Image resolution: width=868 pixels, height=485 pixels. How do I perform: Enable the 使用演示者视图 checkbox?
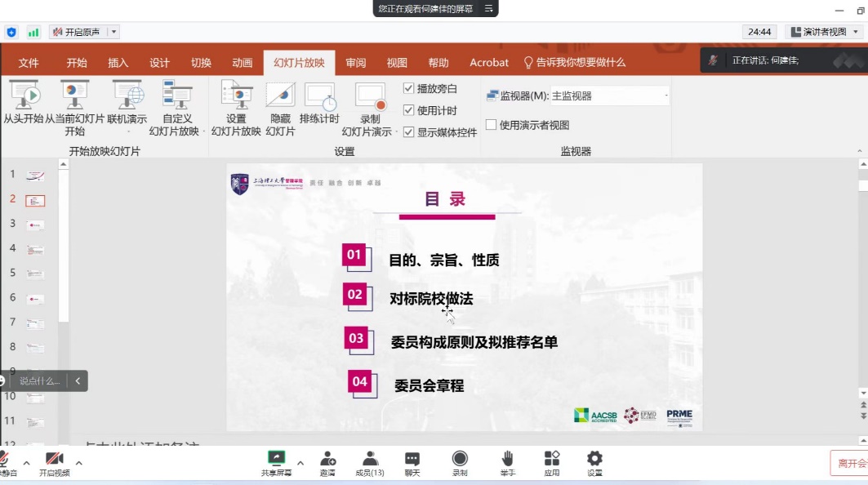pos(491,125)
